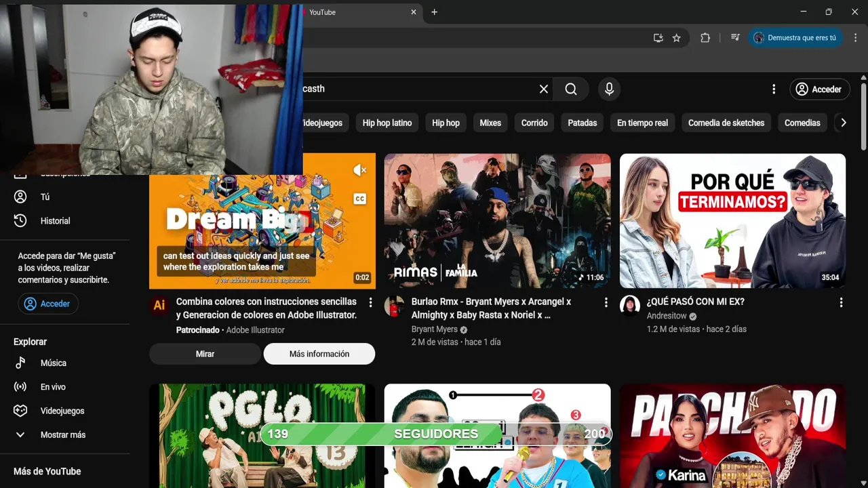Screen dimensions: 868x488
Task: Open the POR QUÉ TERMINAMOS thumbnail
Action: click(732, 221)
